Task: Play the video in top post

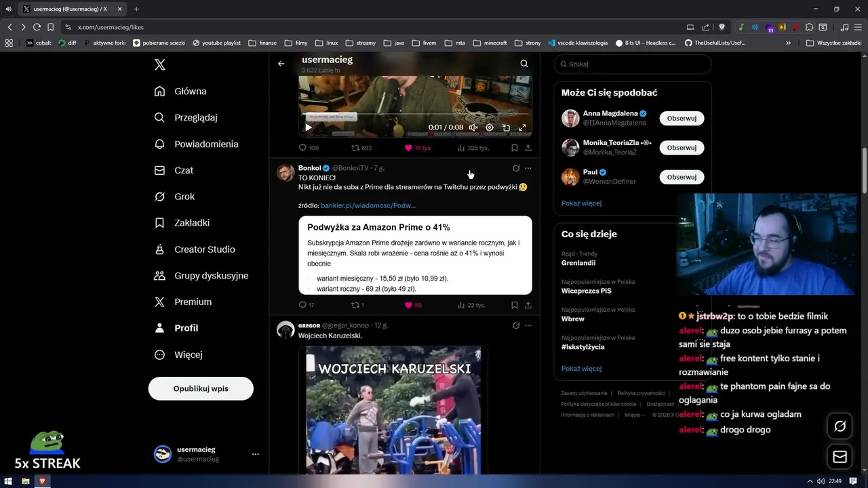Action: [x=309, y=127]
